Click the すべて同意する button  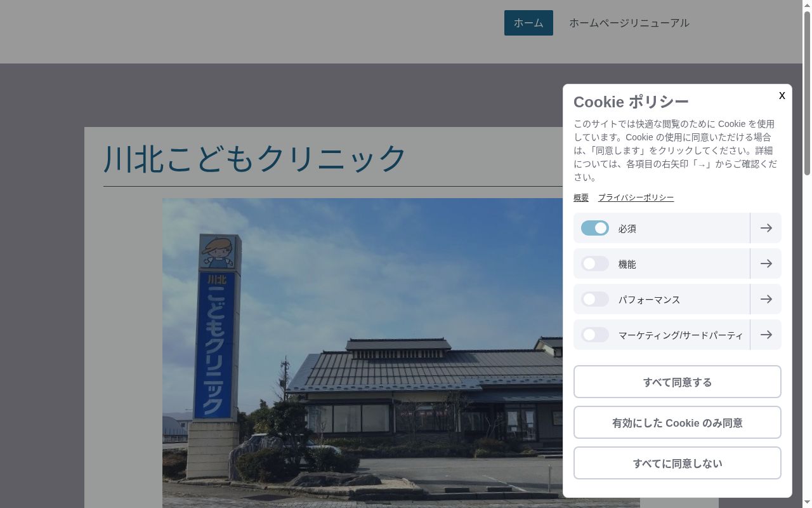[x=678, y=382]
